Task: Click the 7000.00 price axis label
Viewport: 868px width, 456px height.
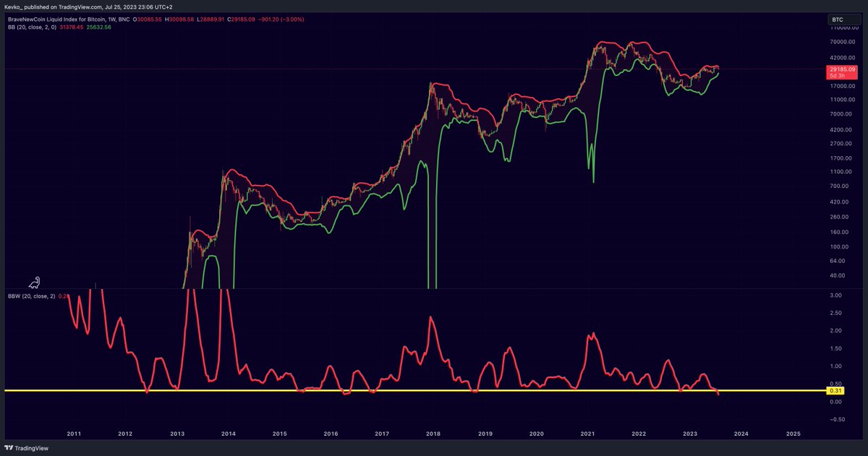Action: point(841,113)
